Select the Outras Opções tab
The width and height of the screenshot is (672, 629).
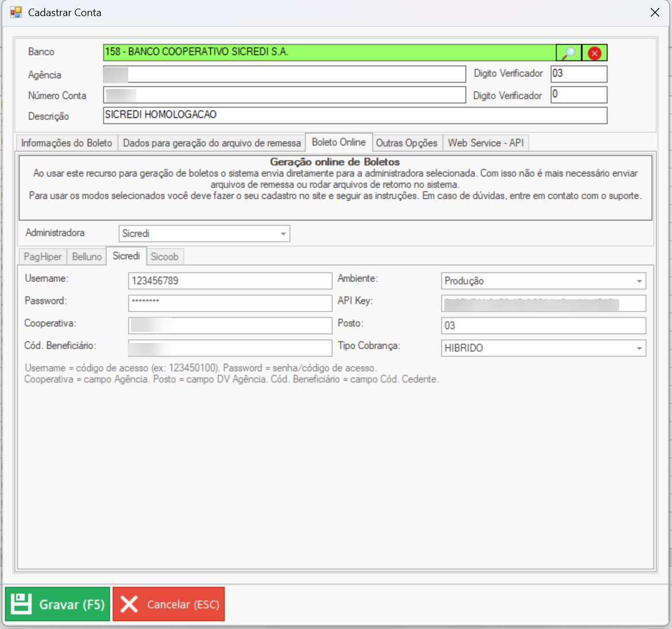[406, 143]
